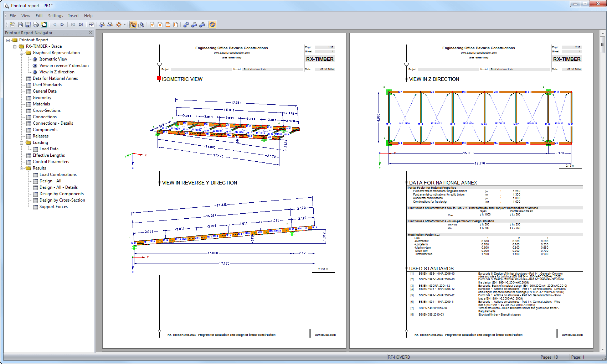
Task: Click the second orange page layout icon
Action: pos(160,25)
